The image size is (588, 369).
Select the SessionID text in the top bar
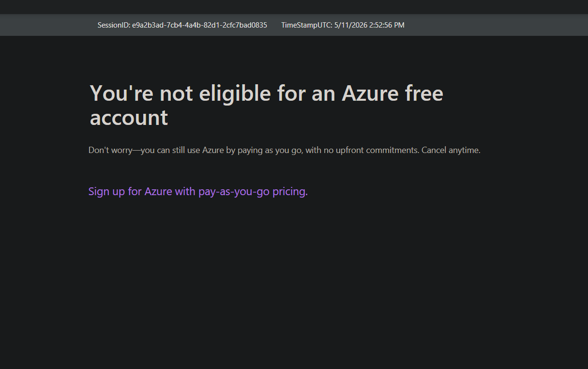[x=182, y=25]
